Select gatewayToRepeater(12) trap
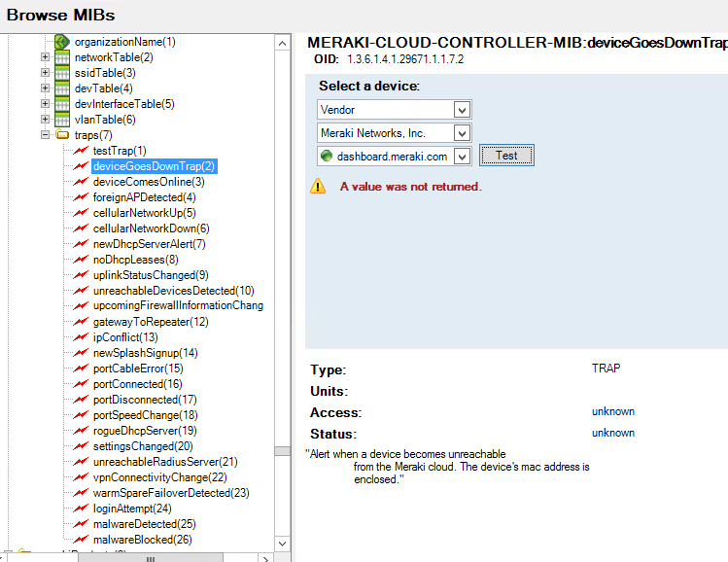This screenshot has width=728, height=562. (x=151, y=322)
